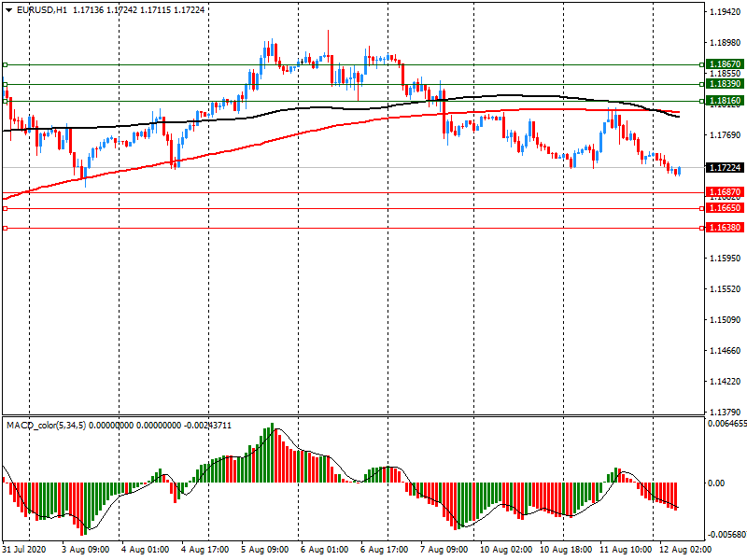This screenshot has width=747, height=560.
Task: Click the 3 Aug 09:00 time label
Action: pos(85,550)
